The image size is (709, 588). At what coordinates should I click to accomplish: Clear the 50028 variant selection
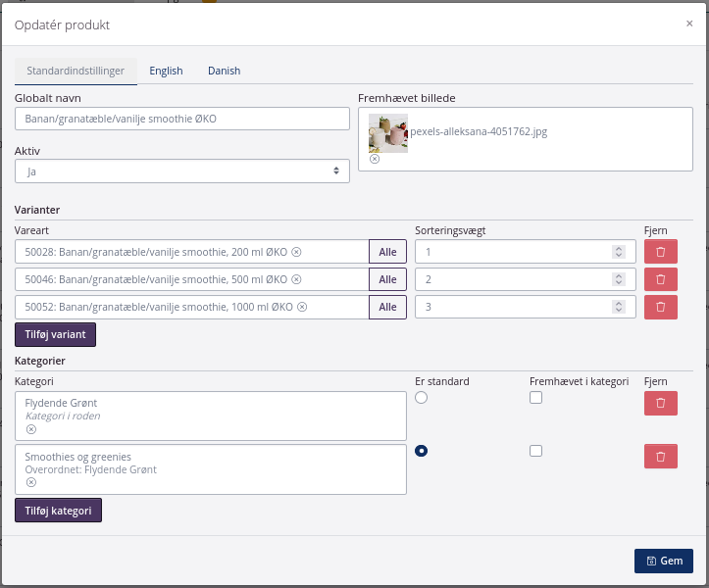click(297, 252)
